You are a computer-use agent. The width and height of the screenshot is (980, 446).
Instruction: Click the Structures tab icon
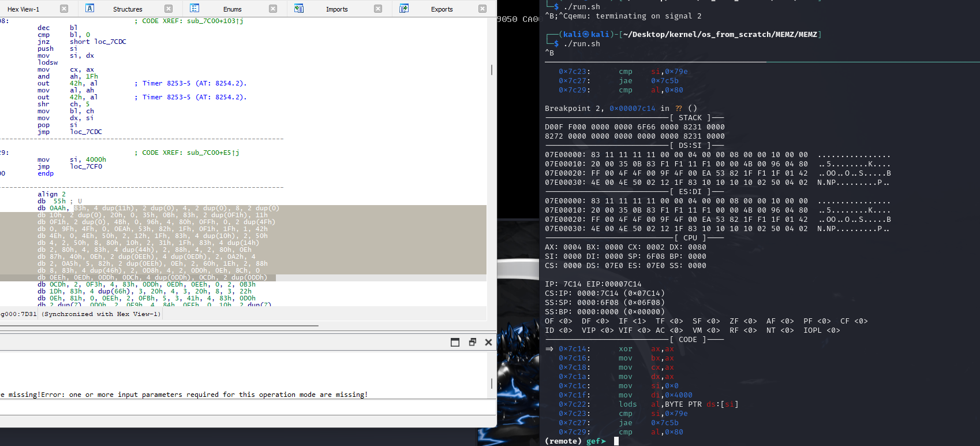click(90, 8)
